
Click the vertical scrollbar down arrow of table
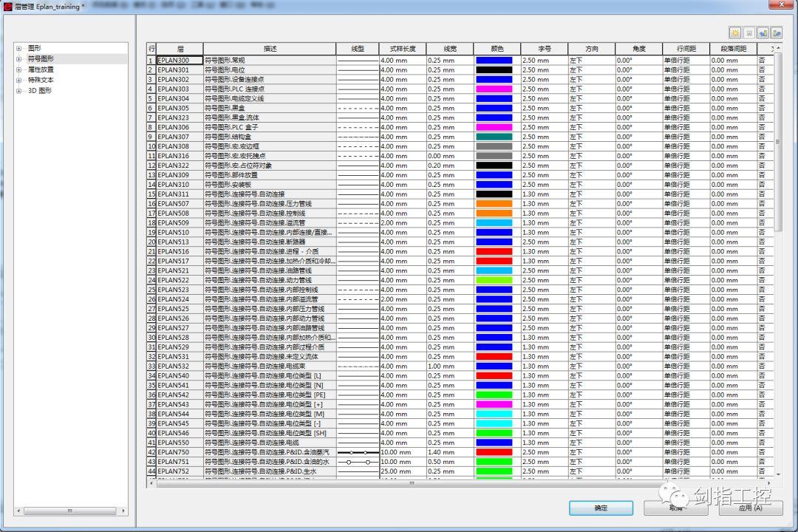778,474
